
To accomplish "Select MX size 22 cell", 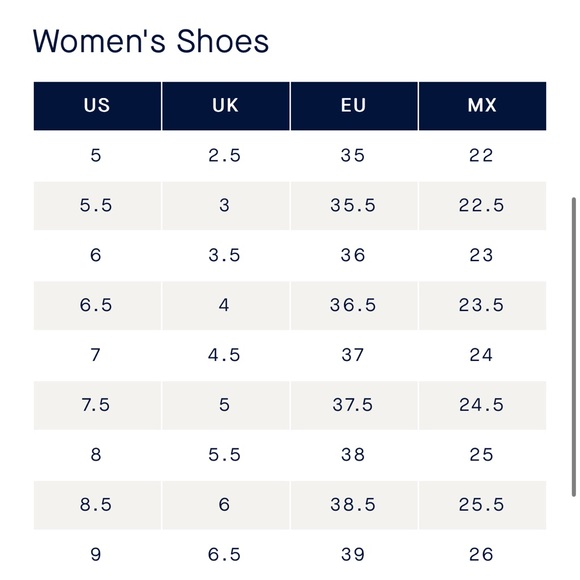I will coord(482,156).
